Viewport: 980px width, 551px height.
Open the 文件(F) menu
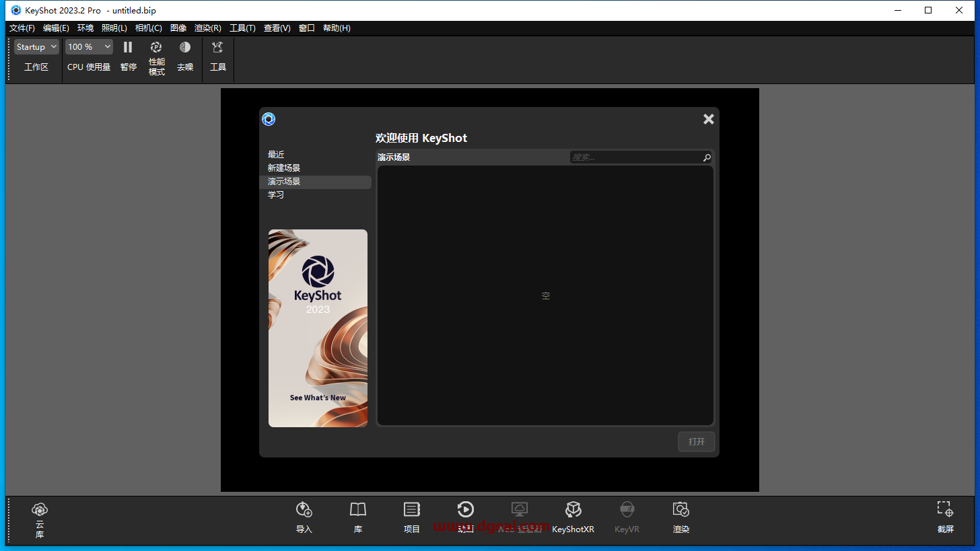coord(22,28)
